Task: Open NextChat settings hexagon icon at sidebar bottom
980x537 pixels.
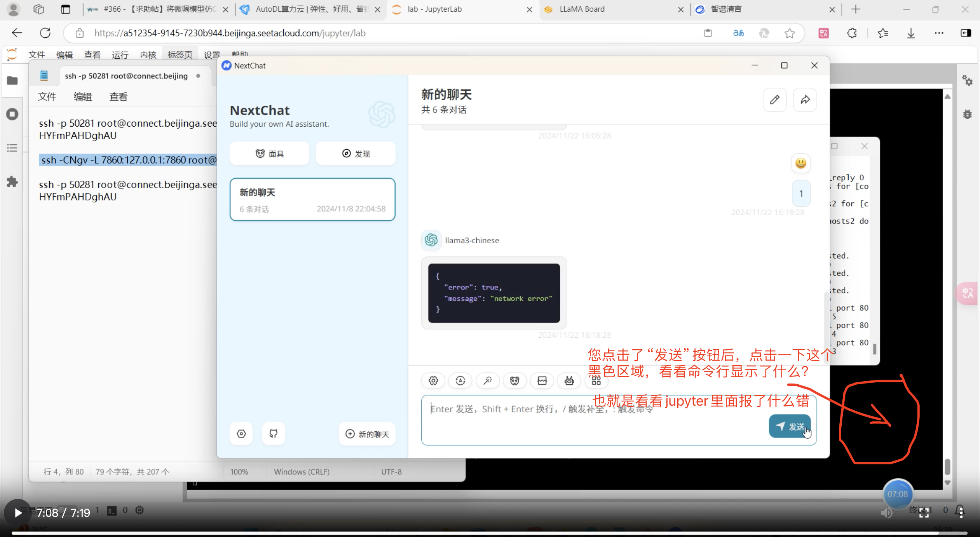Action: (241, 434)
